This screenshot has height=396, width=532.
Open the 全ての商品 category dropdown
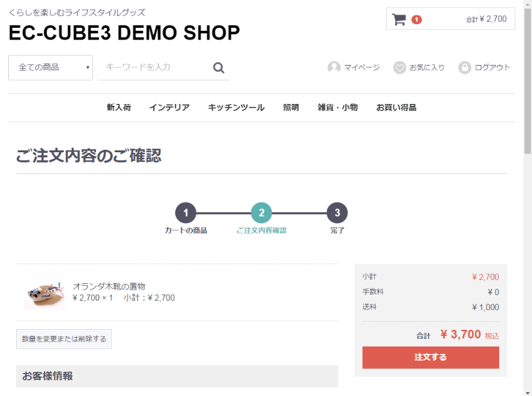click(49, 67)
